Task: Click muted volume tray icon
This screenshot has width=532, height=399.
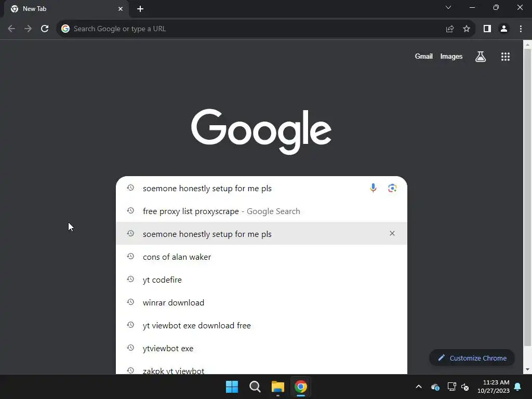Action: pos(465,387)
